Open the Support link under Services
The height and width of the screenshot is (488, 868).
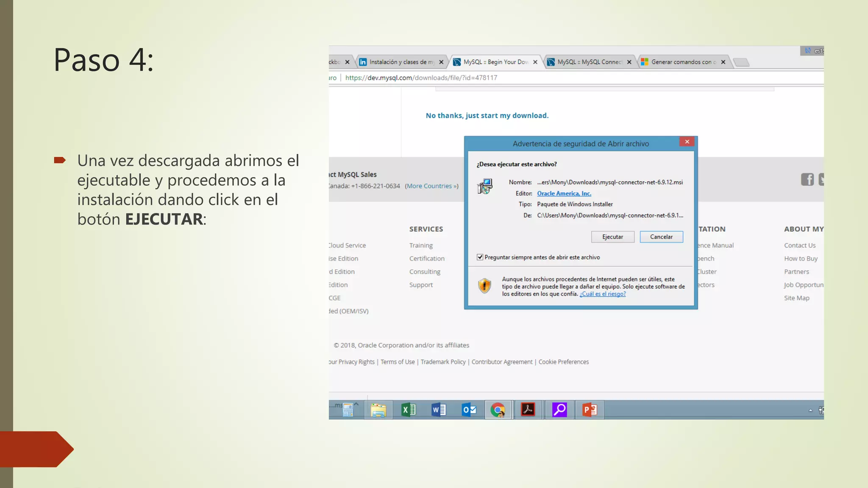tap(421, 285)
